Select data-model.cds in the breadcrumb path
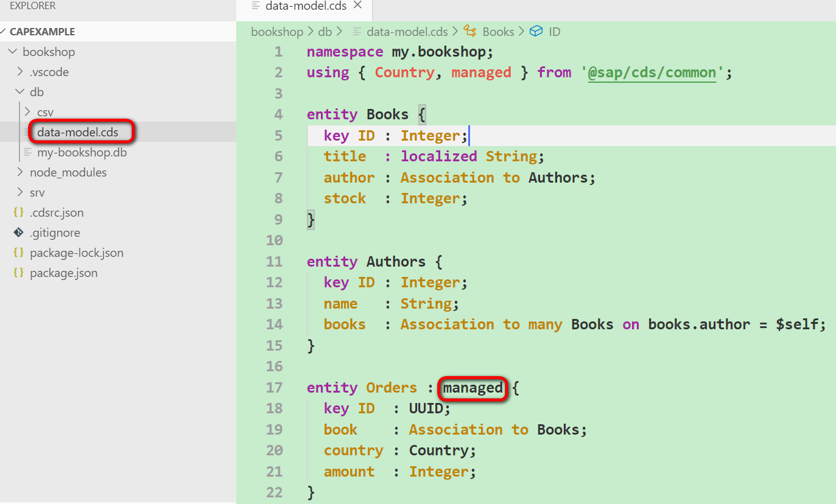Screen dimensions: 836x504 407,32
